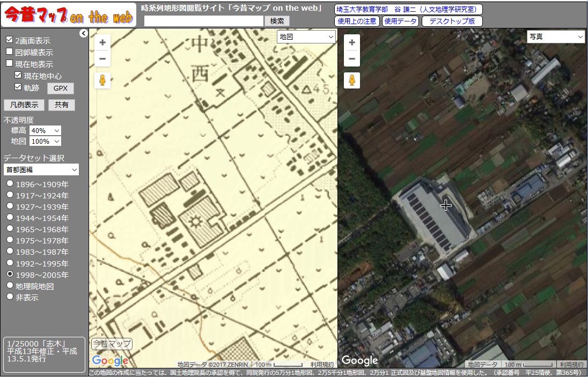Select the 1998～2005年 period radio button
This screenshot has width=588, height=377.
pos(10,274)
